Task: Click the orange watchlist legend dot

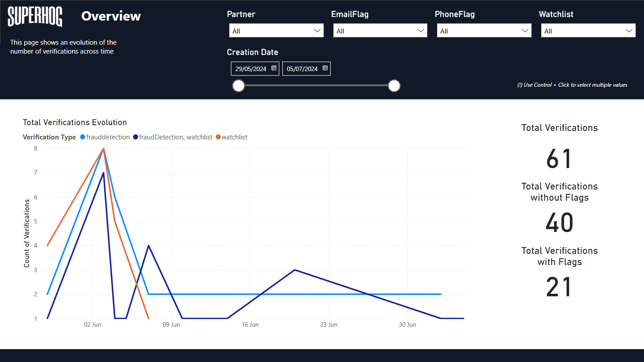Action: point(218,137)
